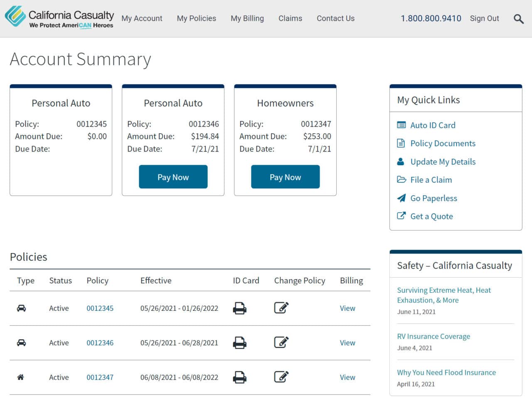The height and width of the screenshot is (397, 532).
Task: Click the car icon next to policy 0012345
Action: point(21,308)
